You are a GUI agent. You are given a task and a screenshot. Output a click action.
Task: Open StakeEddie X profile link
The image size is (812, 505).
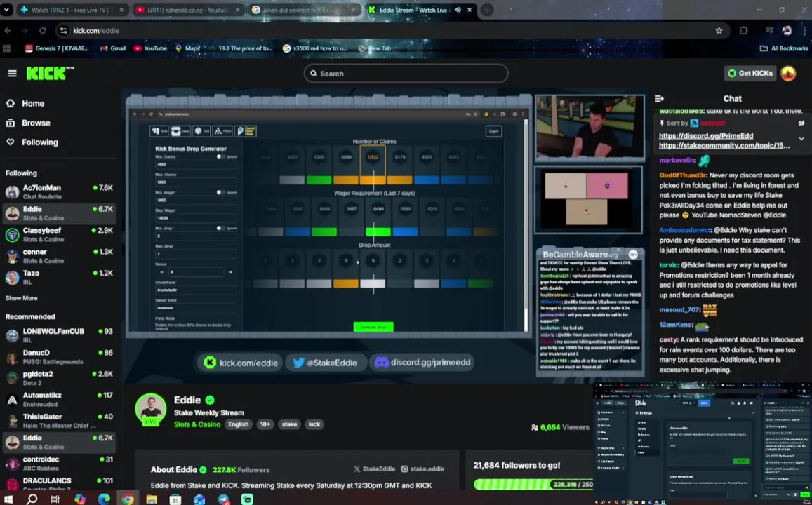click(374, 469)
